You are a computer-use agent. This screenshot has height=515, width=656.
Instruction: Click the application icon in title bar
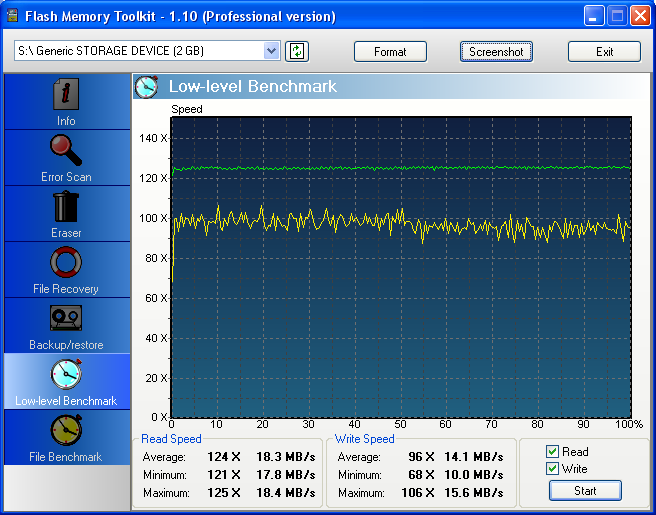[x=13, y=16]
